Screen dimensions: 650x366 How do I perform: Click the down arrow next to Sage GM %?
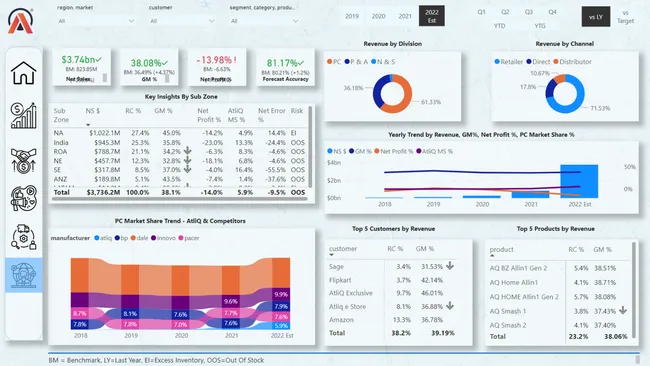(450, 266)
